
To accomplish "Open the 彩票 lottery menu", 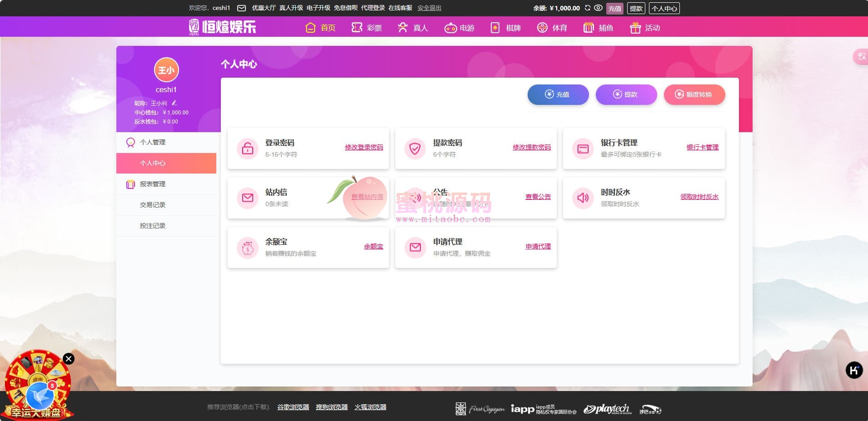I will coord(367,28).
